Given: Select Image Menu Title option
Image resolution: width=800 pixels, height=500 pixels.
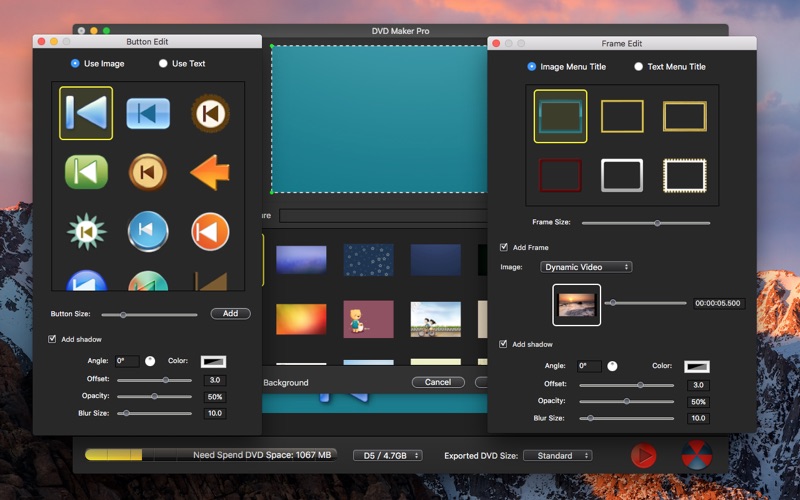Looking at the screenshot, I should [532, 66].
